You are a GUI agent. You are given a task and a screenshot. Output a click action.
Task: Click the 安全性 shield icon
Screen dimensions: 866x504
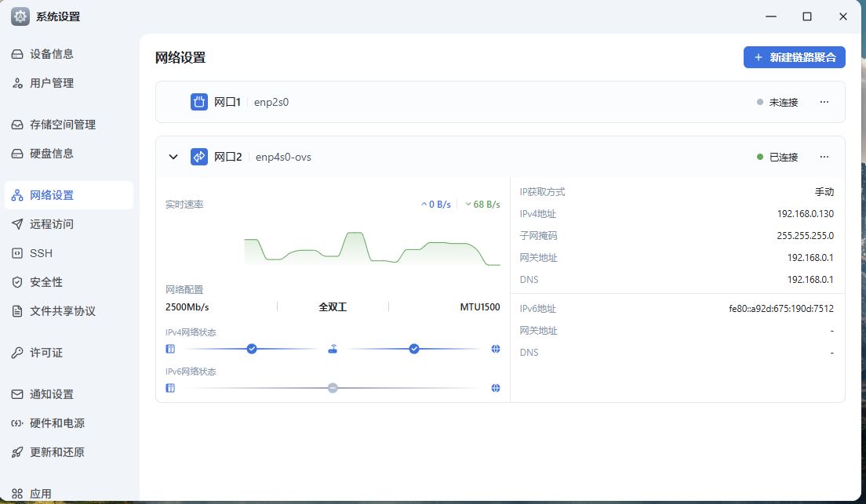pyautogui.click(x=17, y=282)
